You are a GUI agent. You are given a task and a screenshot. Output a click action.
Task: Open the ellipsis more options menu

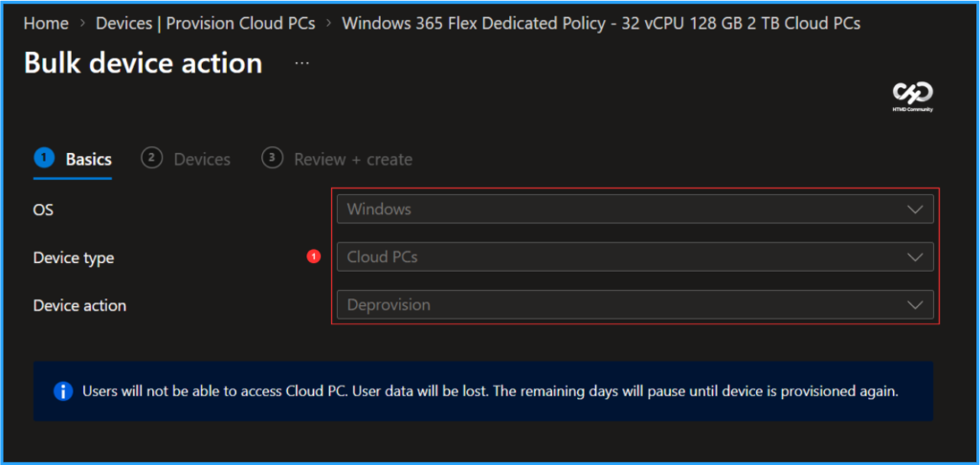[301, 64]
